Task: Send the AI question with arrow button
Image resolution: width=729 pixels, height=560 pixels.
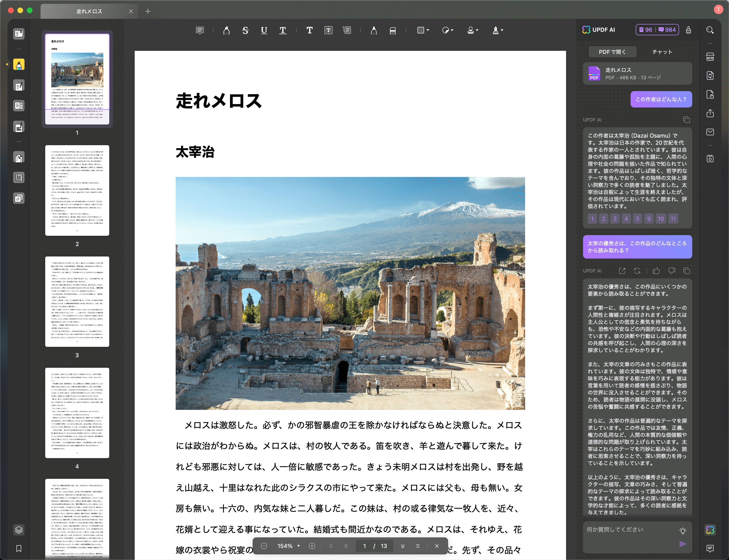Action: 683,544
